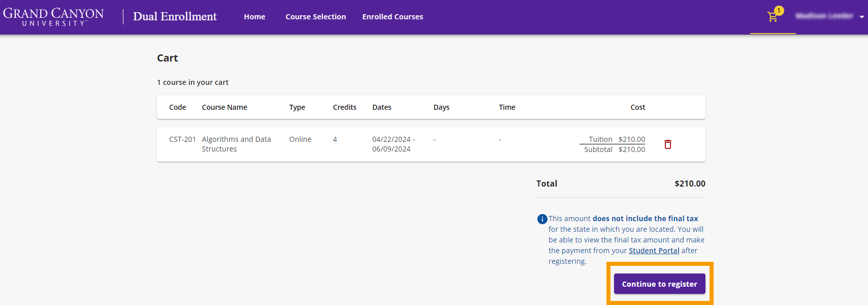Click the Days column header
The height and width of the screenshot is (305, 868).
tap(441, 107)
